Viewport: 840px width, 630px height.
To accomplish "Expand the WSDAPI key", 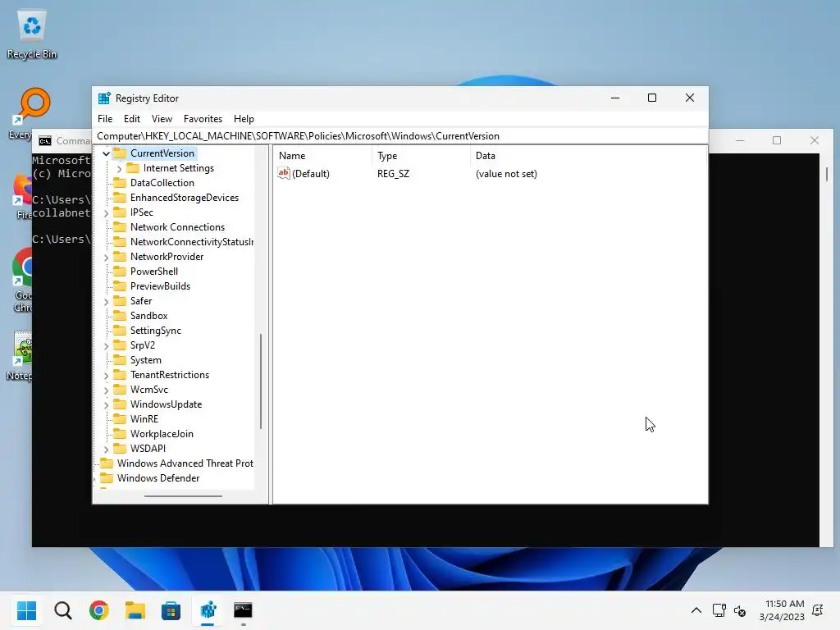I will click(106, 450).
